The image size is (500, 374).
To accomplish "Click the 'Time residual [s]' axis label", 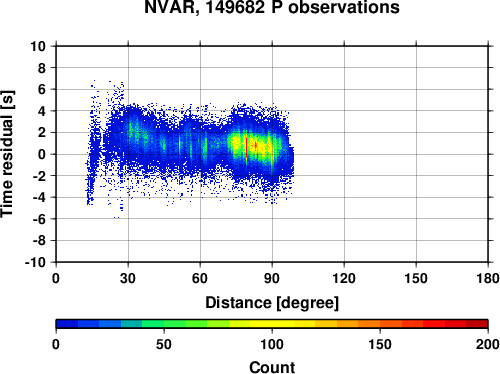I will (x=7, y=154).
